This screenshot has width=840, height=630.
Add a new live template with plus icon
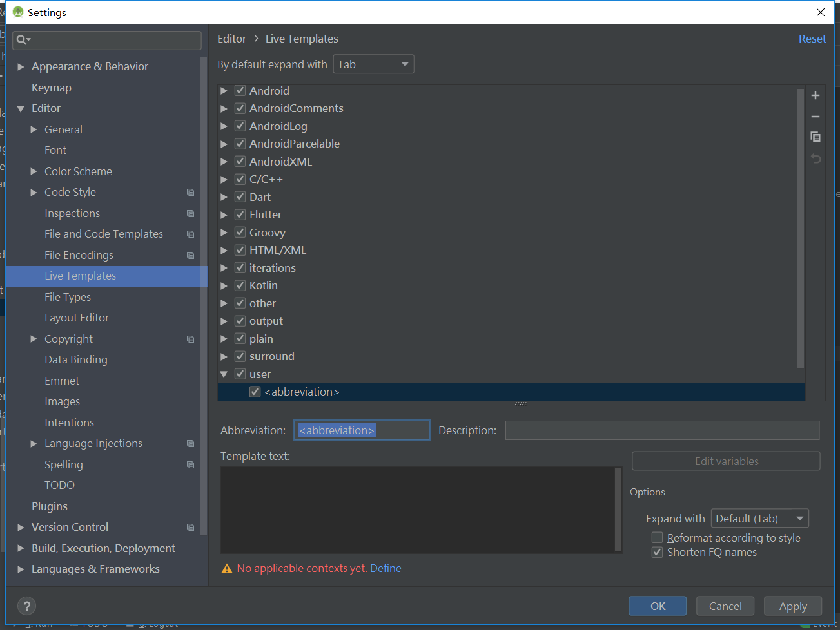click(816, 95)
